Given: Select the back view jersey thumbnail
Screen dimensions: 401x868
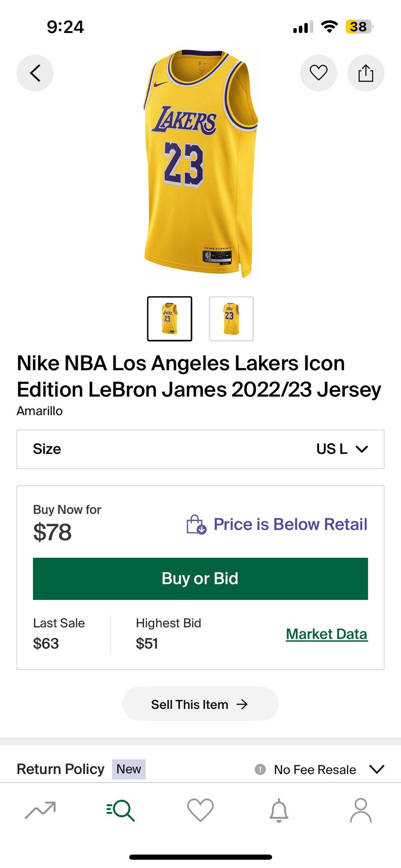Looking at the screenshot, I should 231,319.
